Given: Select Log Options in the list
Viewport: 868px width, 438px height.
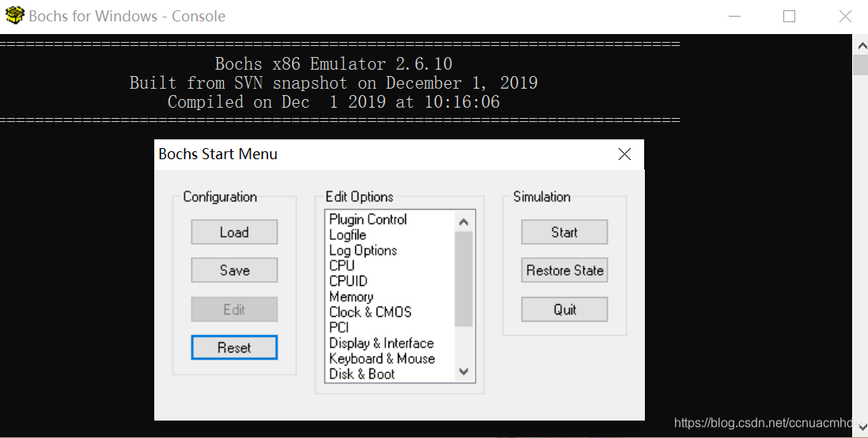Looking at the screenshot, I should click(x=363, y=250).
